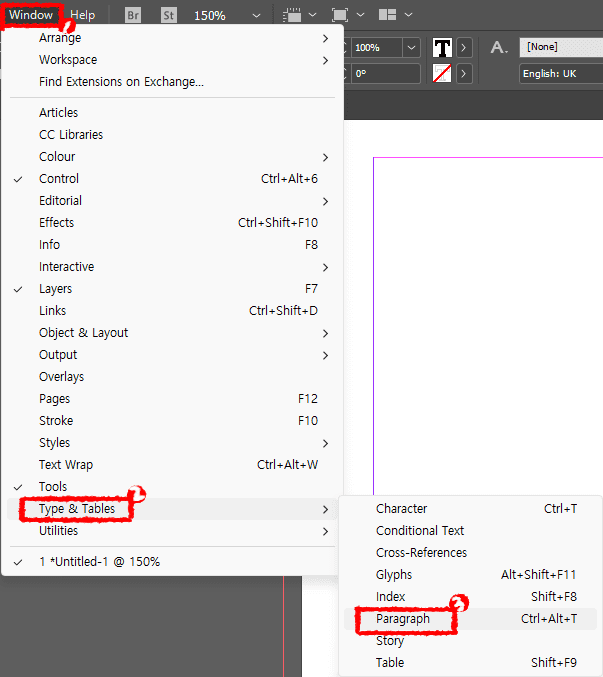This screenshot has height=677, width=603.
Task: Click the character style A icon
Action: coord(499,47)
